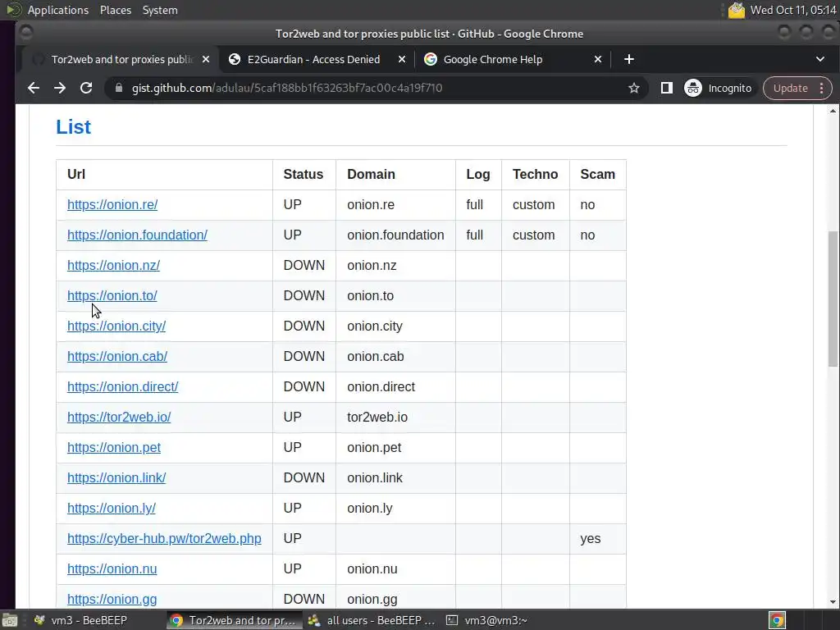Close the Google Chrome Help tab
Image resolution: width=840 pixels, height=630 pixels.
coord(598,59)
